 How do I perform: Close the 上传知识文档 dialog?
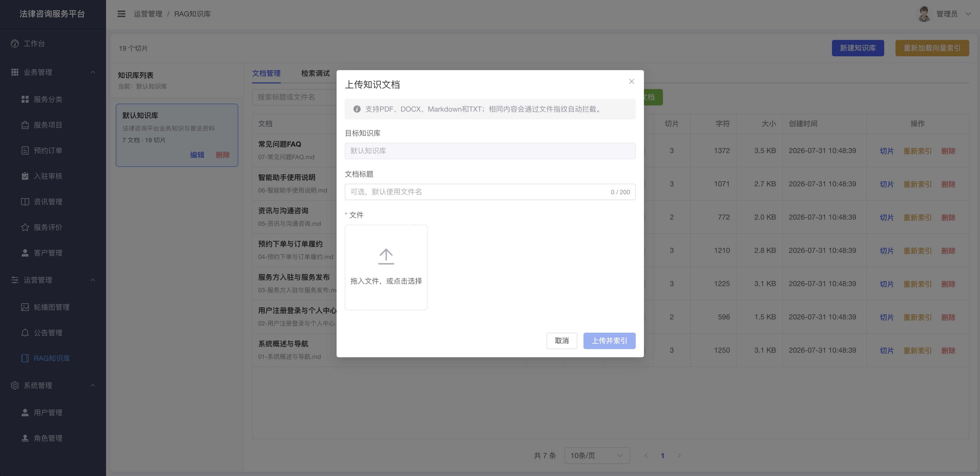pos(632,81)
